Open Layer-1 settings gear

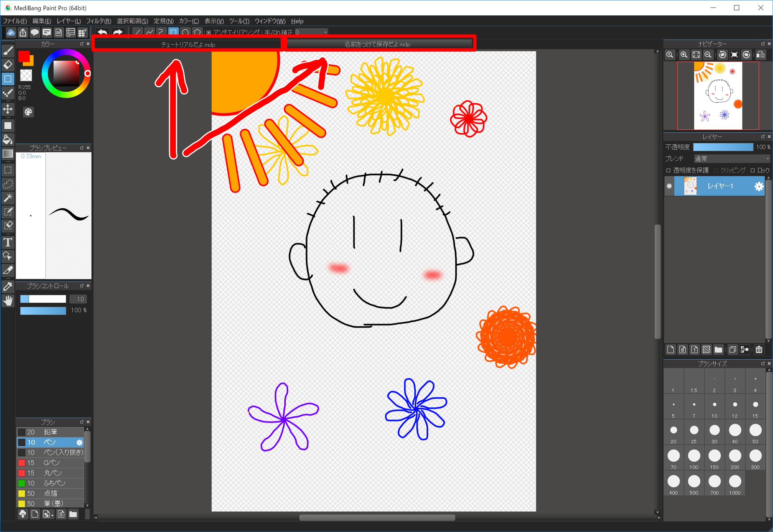(759, 186)
